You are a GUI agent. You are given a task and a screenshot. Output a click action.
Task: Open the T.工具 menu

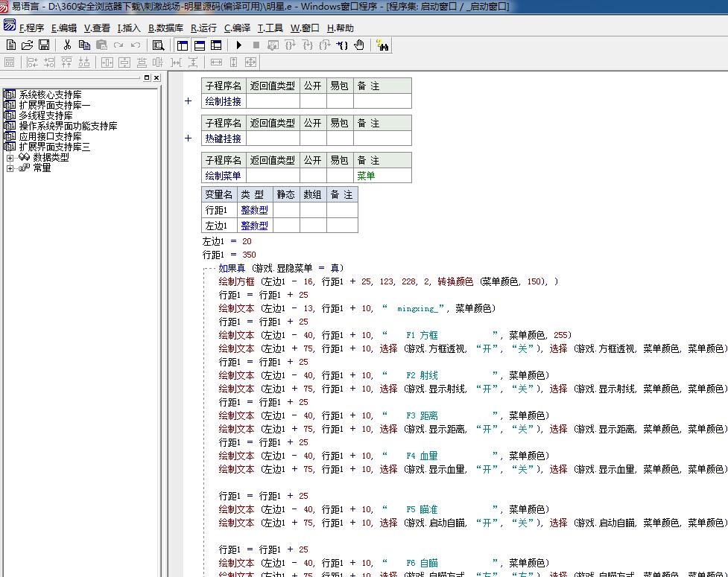point(270,28)
